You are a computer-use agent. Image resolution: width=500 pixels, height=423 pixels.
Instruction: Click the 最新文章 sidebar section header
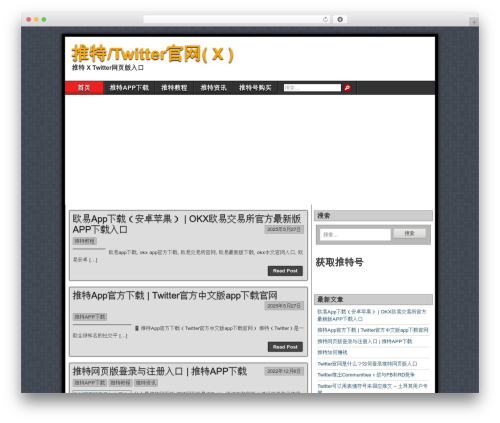pyautogui.click(x=373, y=299)
